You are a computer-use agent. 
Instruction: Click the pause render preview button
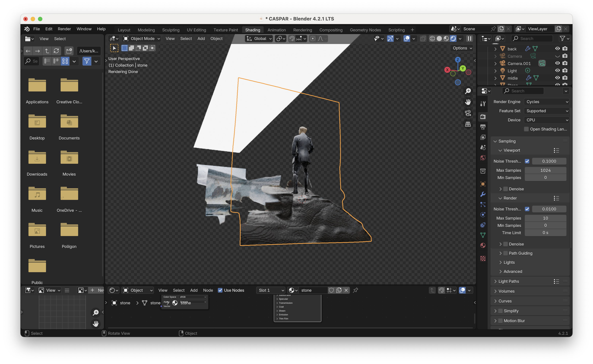point(469,39)
